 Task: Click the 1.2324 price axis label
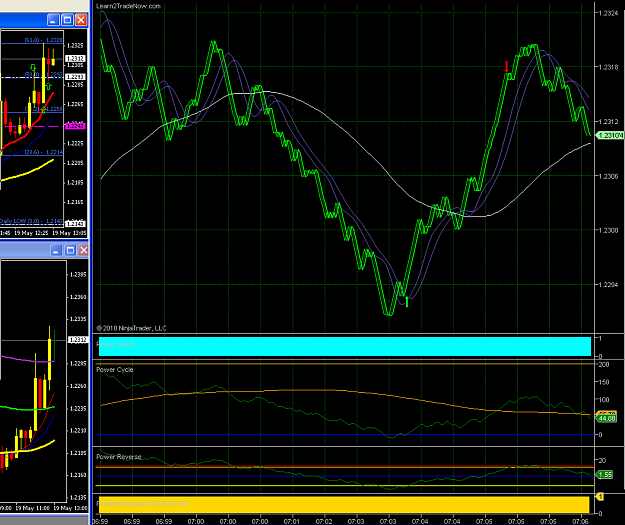click(x=608, y=13)
